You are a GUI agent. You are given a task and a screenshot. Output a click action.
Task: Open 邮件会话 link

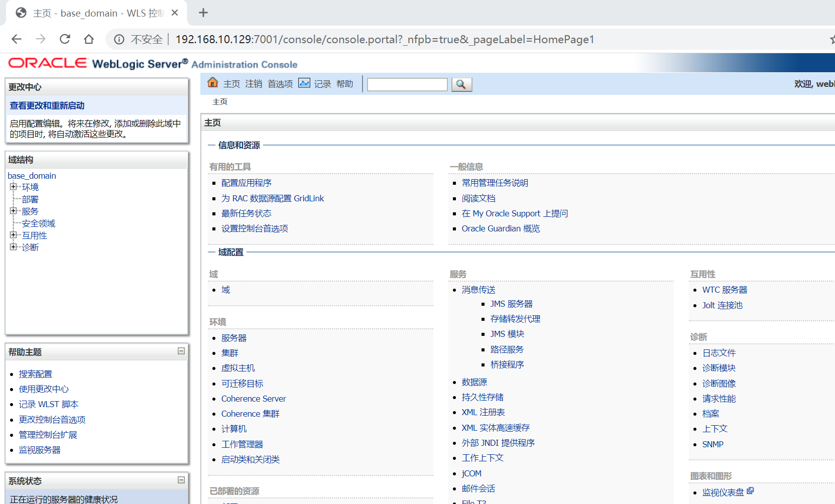tap(479, 488)
